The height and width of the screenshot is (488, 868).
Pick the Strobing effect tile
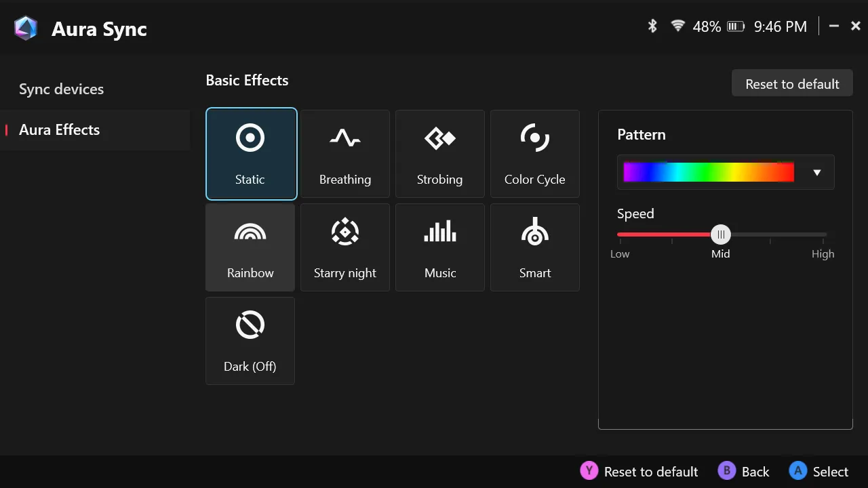(x=440, y=154)
